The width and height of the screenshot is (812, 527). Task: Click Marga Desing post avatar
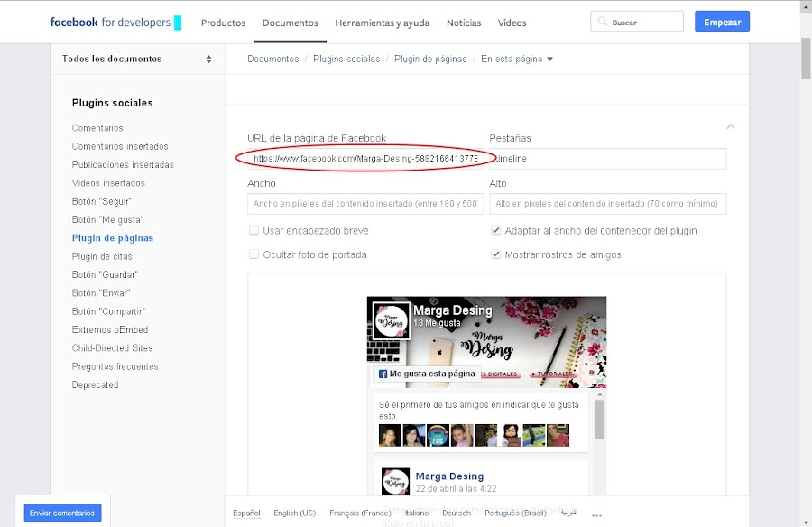coord(396,481)
